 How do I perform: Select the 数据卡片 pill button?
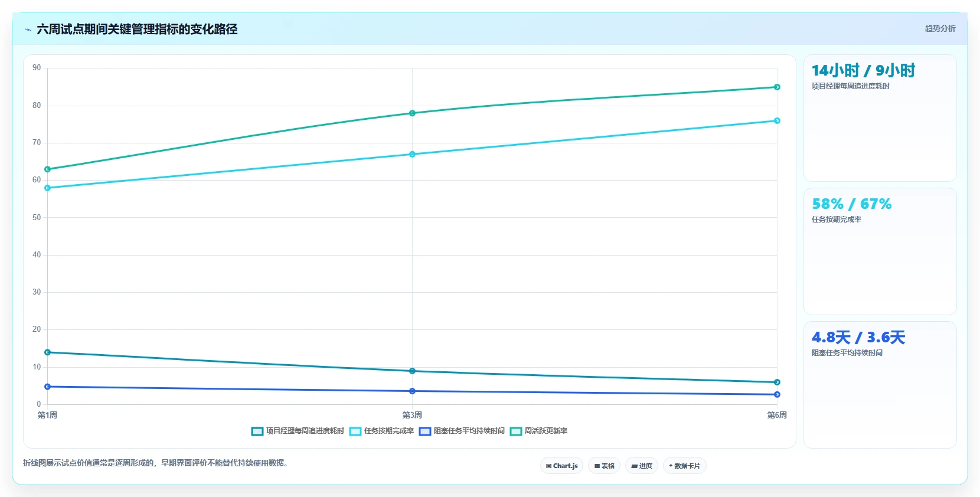point(685,466)
